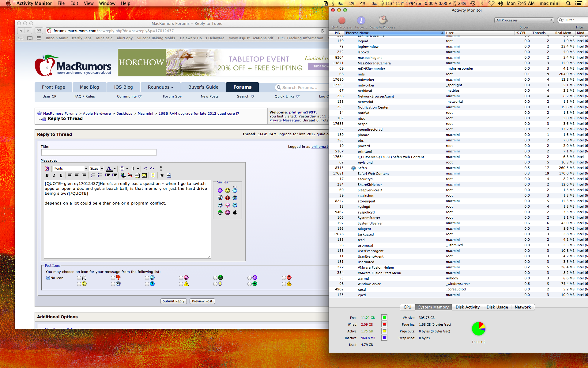Open the All Processes dropdown
588x368 pixels.
(524, 20)
